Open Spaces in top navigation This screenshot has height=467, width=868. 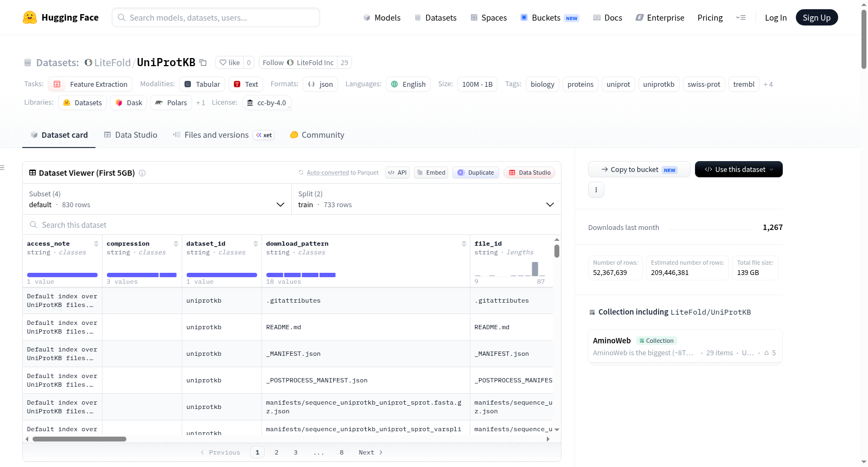click(x=488, y=17)
